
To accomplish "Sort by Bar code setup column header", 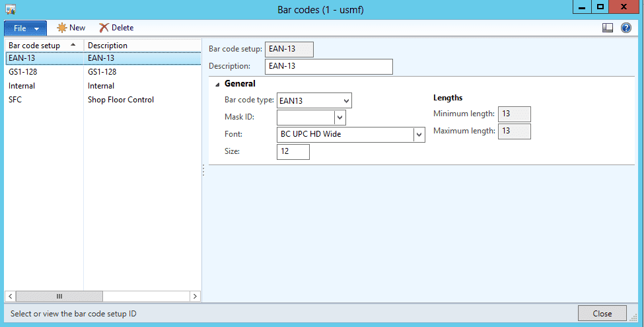I will 40,45.
